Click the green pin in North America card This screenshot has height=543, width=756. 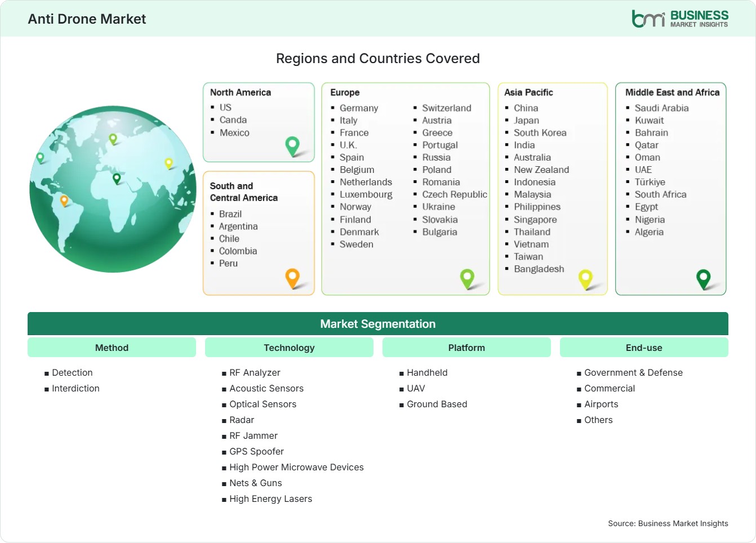click(292, 146)
